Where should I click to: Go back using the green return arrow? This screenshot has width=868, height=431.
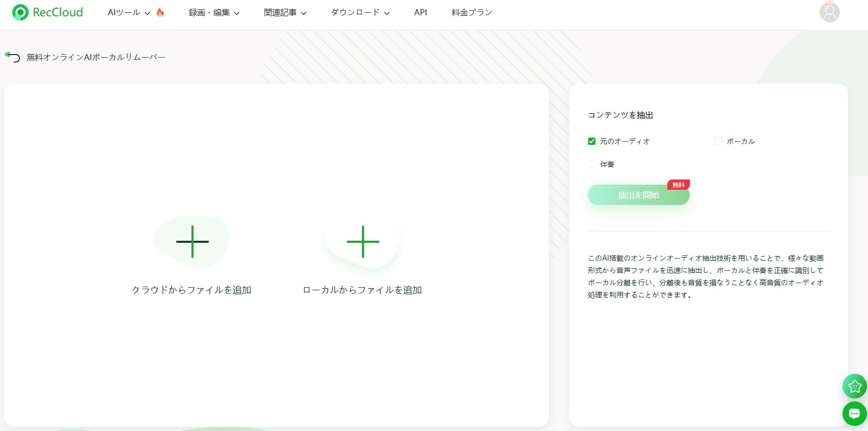pos(12,57)
